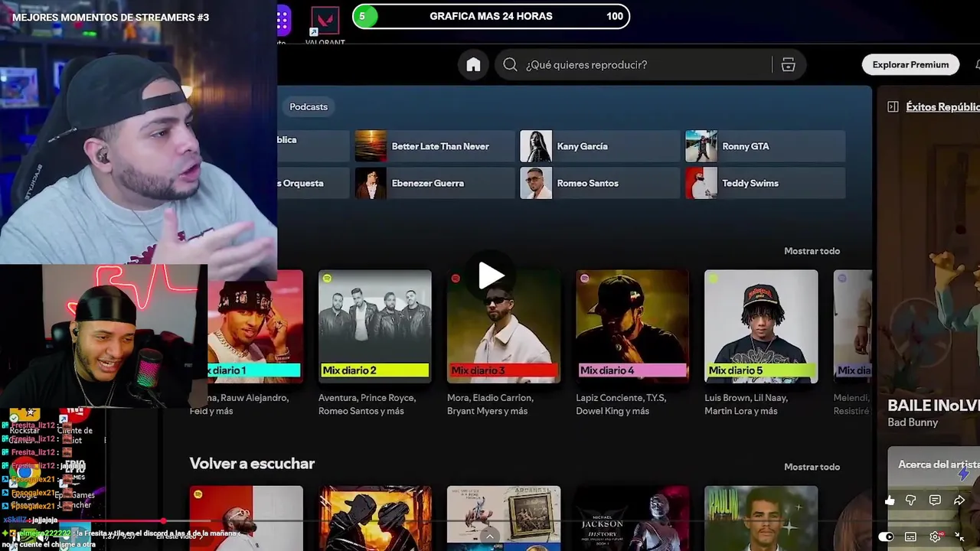This screenshot has height=551, width=980.
Task: Dislike the video with thumbs-down icon
Action: coord(911,500)
